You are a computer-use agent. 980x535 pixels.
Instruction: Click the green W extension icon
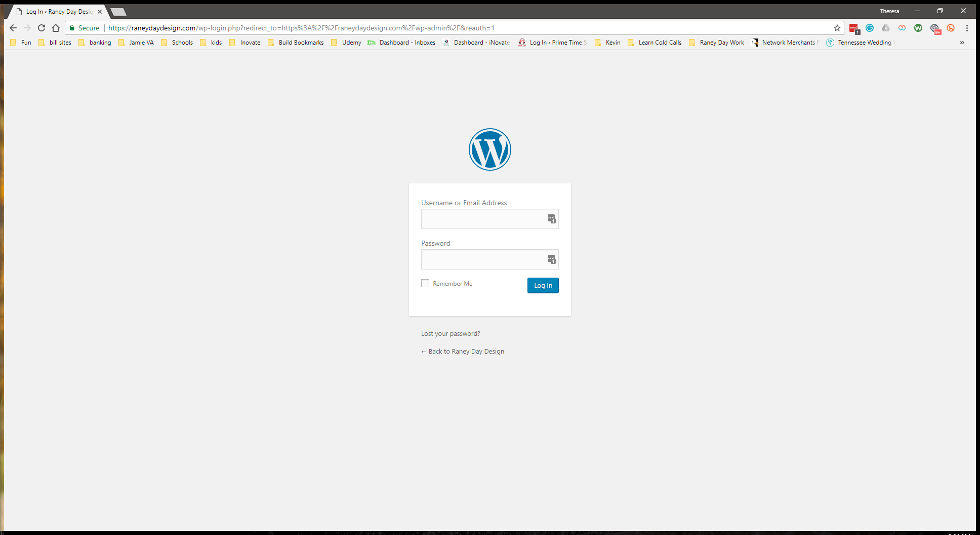point(918,28)
